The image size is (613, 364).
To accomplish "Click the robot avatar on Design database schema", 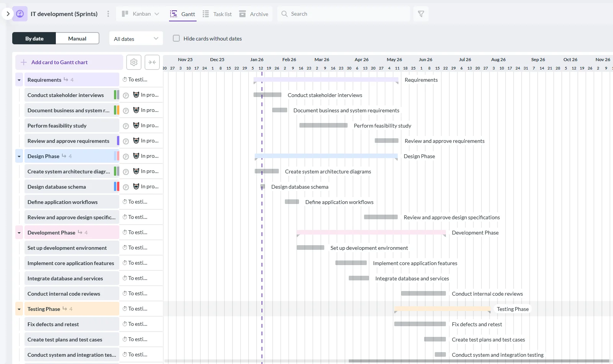I will [136, 186].
